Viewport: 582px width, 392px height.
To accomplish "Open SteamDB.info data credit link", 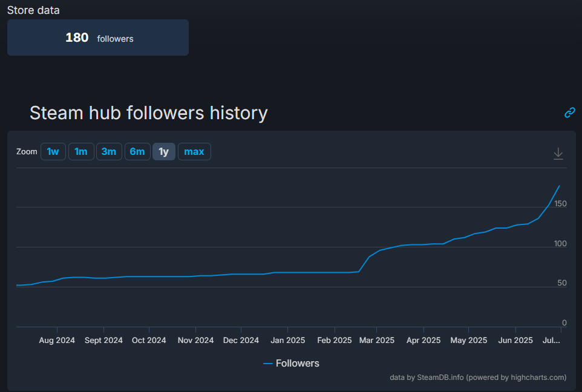I will pyautogui.click(x=478, y=377).
